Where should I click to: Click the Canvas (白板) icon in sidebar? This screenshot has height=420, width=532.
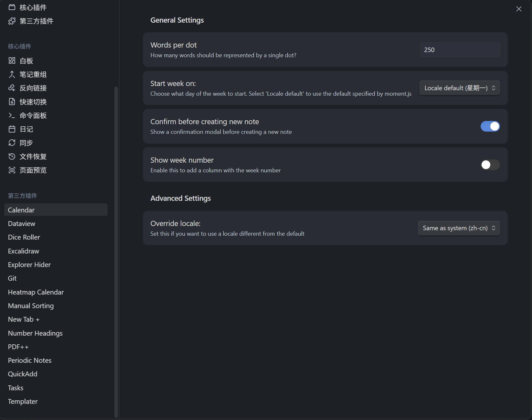(x=12, y=61)
